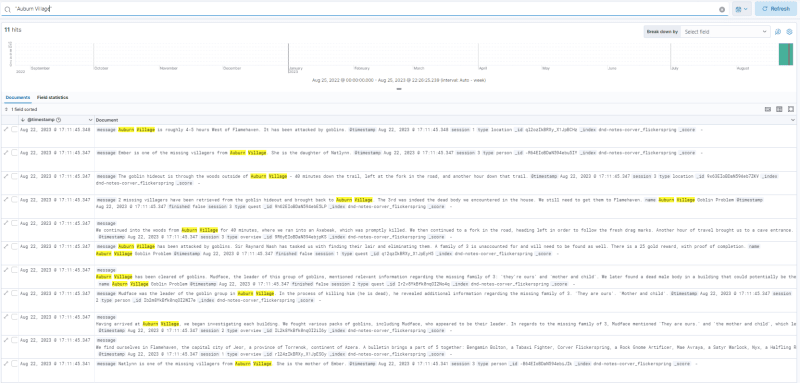Click the magnifier icon in the search bar
Screen dimensions: 800x383
(x=7, y=9)
